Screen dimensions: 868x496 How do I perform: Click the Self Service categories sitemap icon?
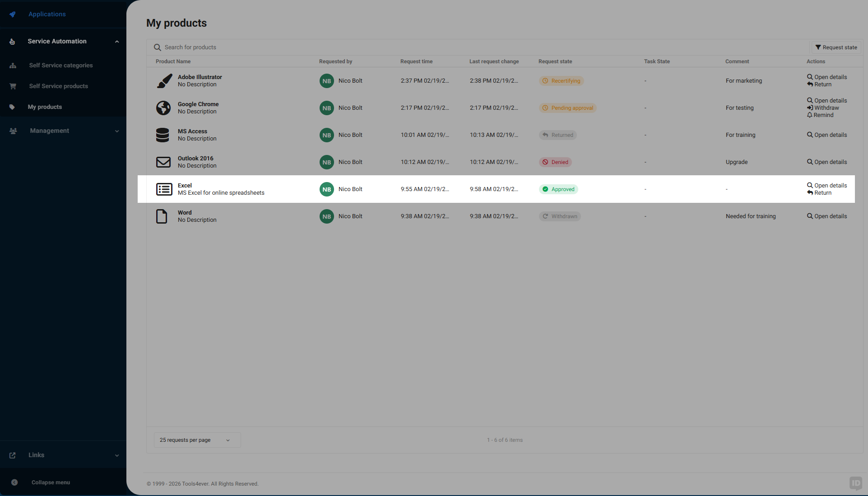(13, 66)
